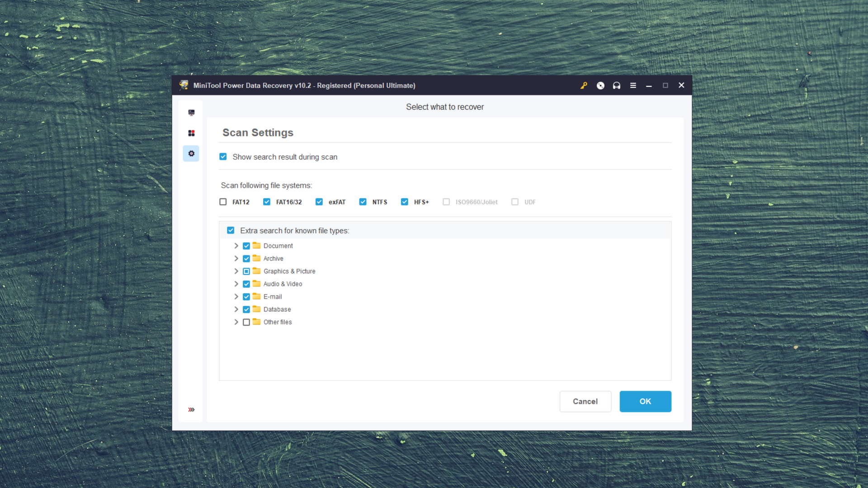Open the register key icon in title bar
868x488 pixels.
pyautogui.click(x=584, y=85)
